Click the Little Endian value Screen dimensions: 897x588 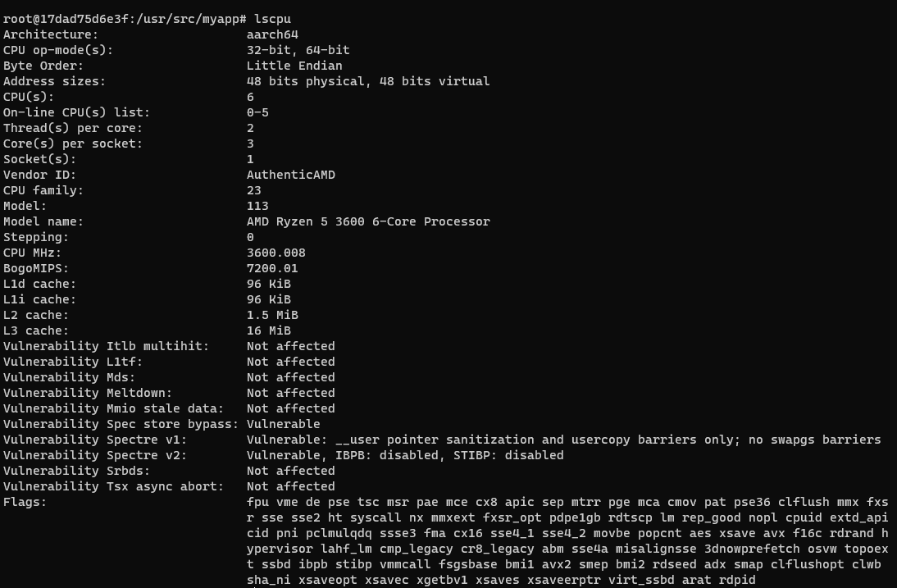tap(294, 66)
